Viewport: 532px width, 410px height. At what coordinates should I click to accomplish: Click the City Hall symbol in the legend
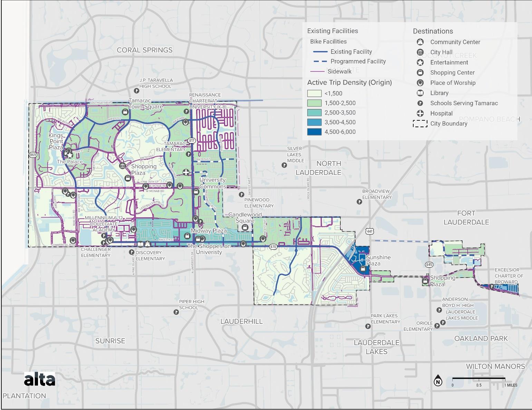[x=420, y=52]
